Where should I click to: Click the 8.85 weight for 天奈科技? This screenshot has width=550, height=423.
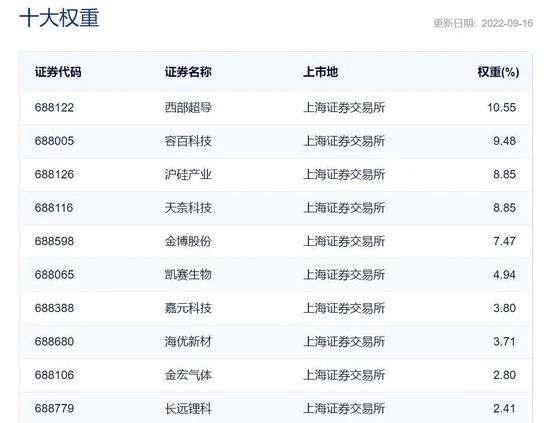pos(504,208)
